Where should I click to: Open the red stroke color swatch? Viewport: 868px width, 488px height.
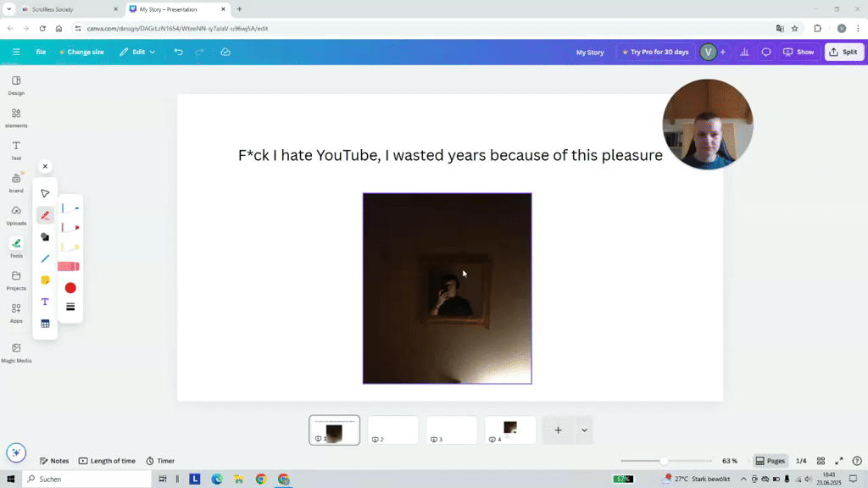click(x=70, y=287)
